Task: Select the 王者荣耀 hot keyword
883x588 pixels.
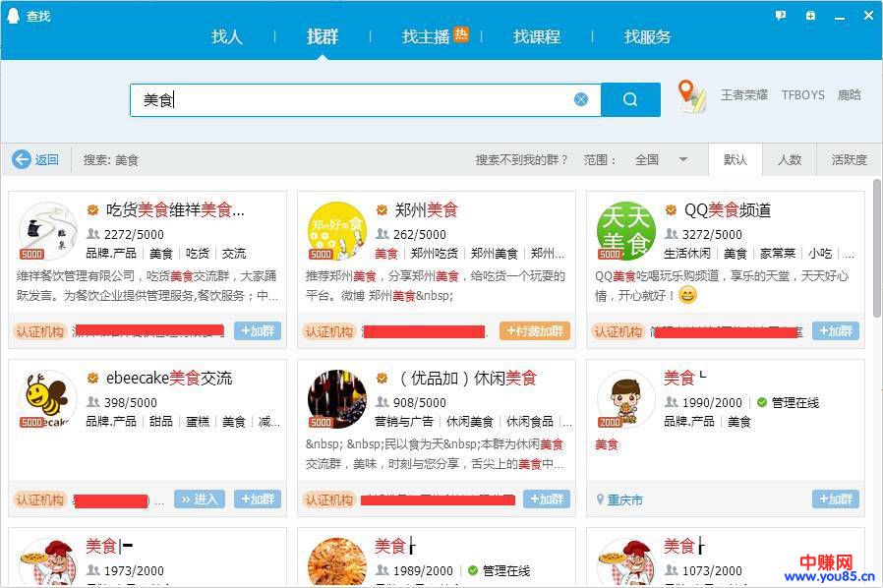Action: point(744,95)
